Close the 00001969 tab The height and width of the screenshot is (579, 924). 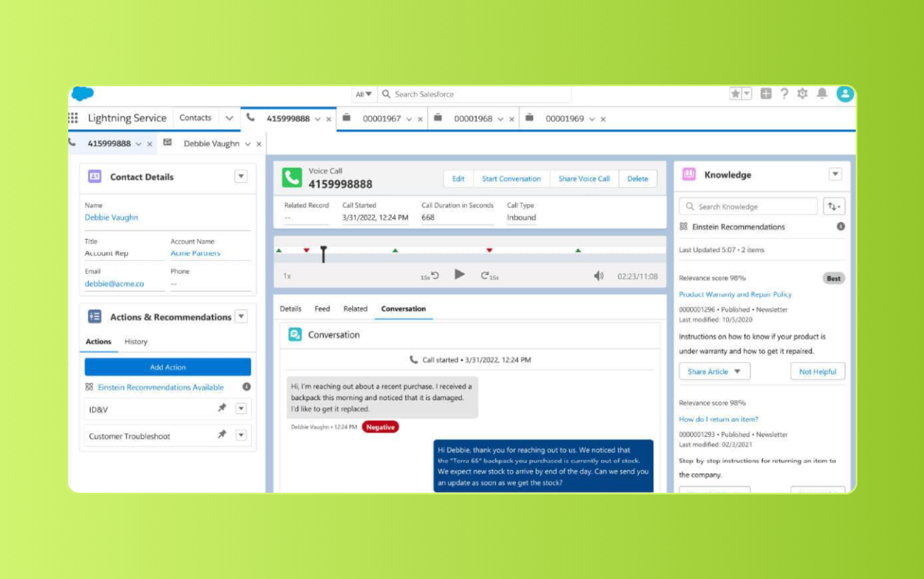pyautogui.click(x=603, y=119)
